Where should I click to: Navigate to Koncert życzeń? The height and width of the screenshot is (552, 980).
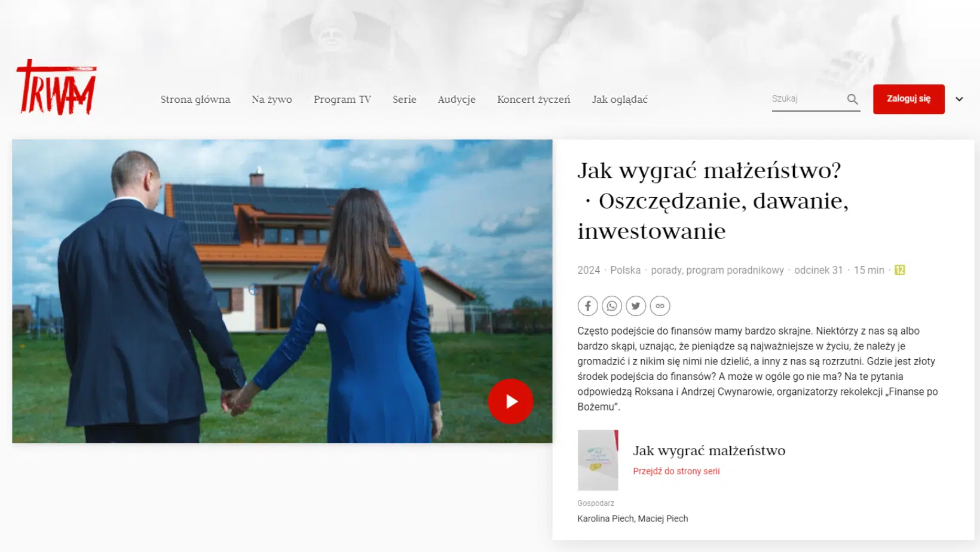coord(534,99)
